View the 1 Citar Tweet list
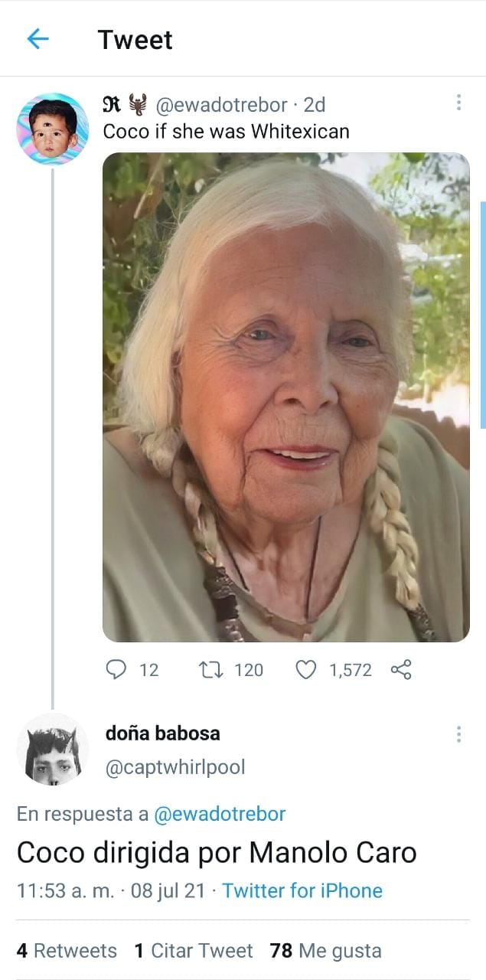Viewport: 486px width, 980px height. [193, 951]
